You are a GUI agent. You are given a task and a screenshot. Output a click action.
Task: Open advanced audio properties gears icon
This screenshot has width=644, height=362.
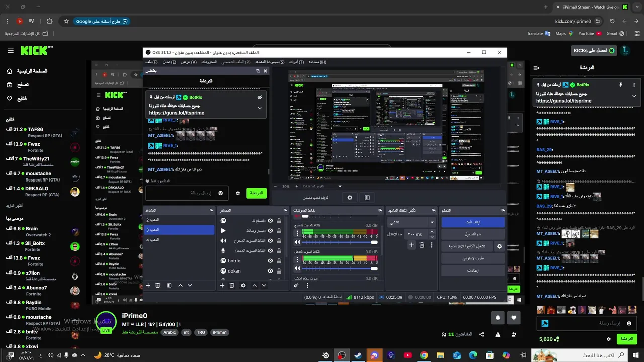[296, 285]
